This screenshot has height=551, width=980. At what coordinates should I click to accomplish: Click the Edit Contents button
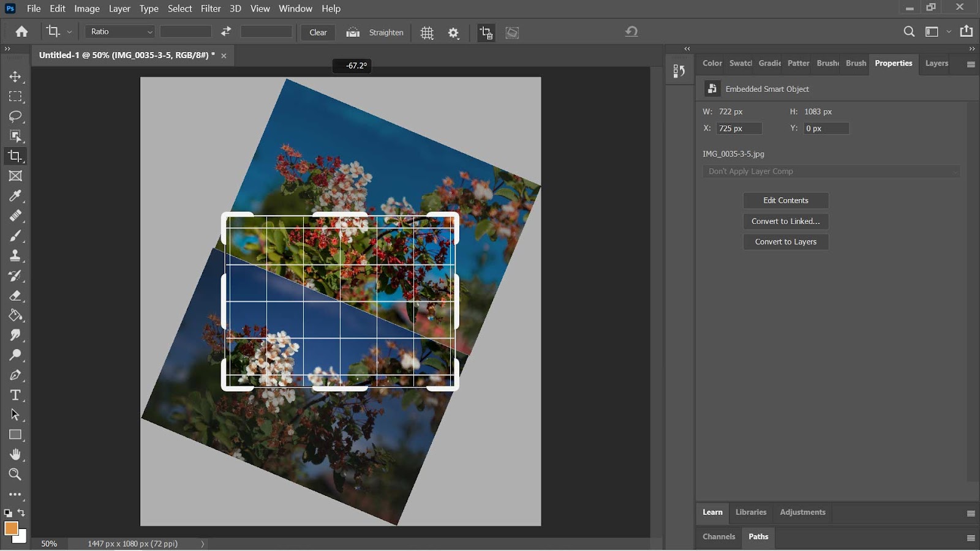coord(786,200)
